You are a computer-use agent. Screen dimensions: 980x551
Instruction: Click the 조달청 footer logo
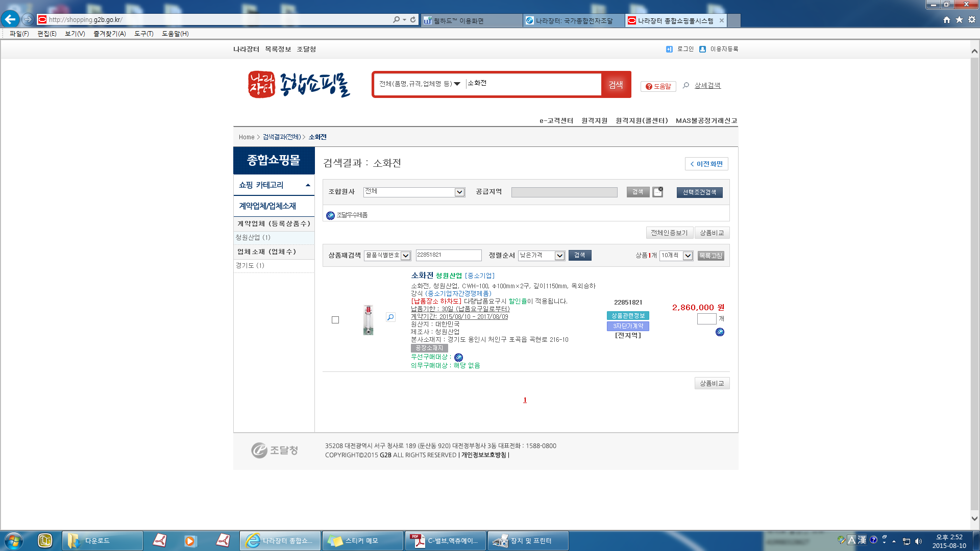click(x=275, y=450)
